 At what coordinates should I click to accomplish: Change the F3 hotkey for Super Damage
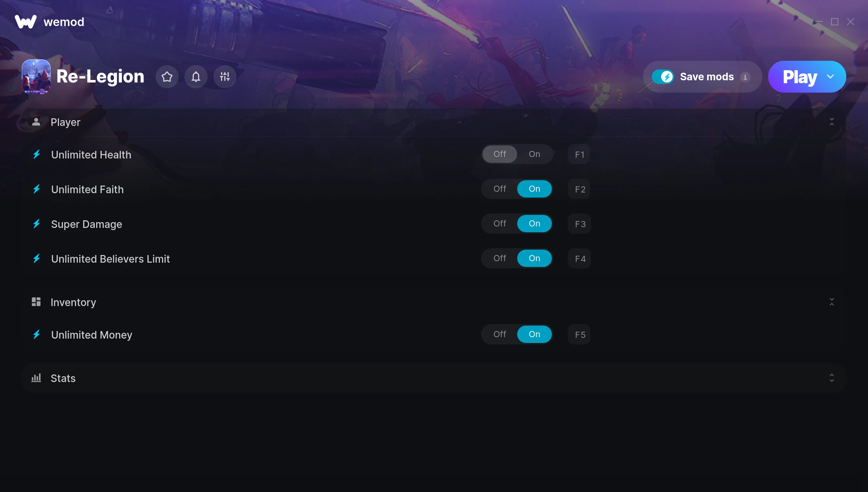(x=579, y=224)
